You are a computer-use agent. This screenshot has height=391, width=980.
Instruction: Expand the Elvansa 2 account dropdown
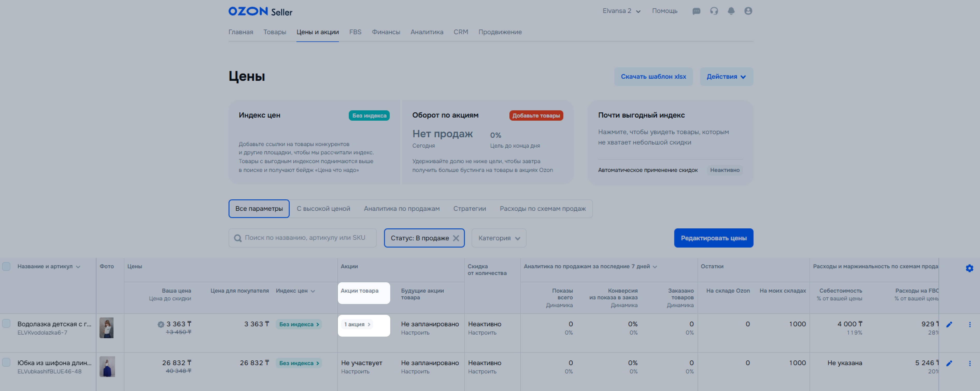[x=621, y=11]
